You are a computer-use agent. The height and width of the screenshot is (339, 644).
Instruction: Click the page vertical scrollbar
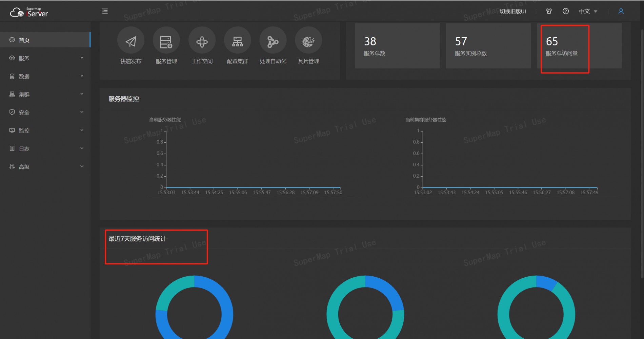(x=642, y=154)
